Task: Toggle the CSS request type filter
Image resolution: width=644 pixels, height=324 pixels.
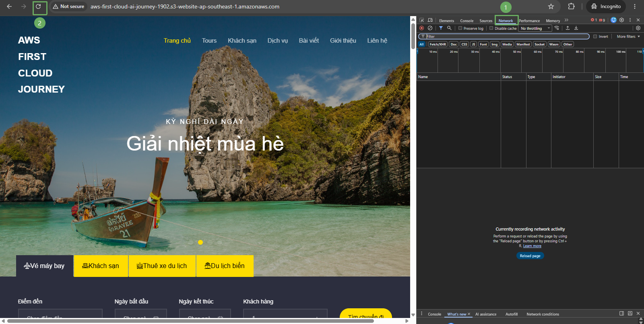Action: click(x=464, y=44)
